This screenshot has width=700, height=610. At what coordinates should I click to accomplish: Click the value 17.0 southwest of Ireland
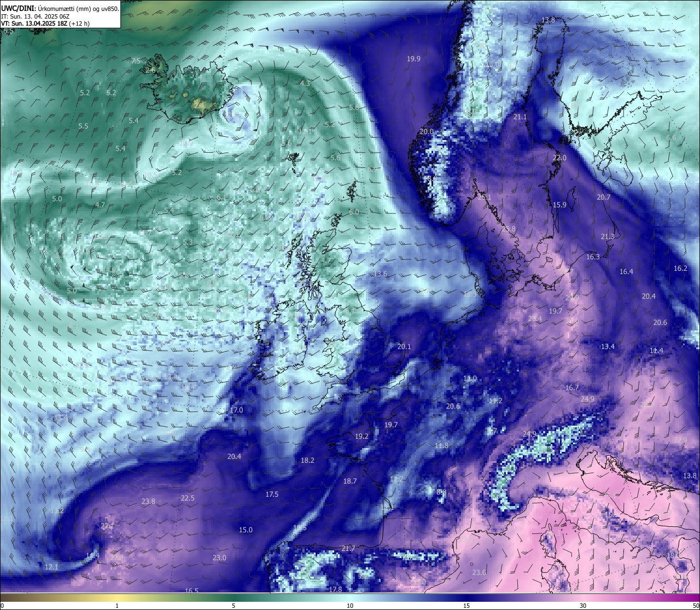pyautogui.click(x=236, y=410)
